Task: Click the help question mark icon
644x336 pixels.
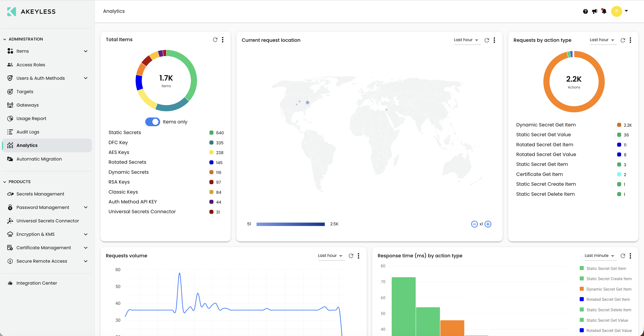Action: [585, 11]
